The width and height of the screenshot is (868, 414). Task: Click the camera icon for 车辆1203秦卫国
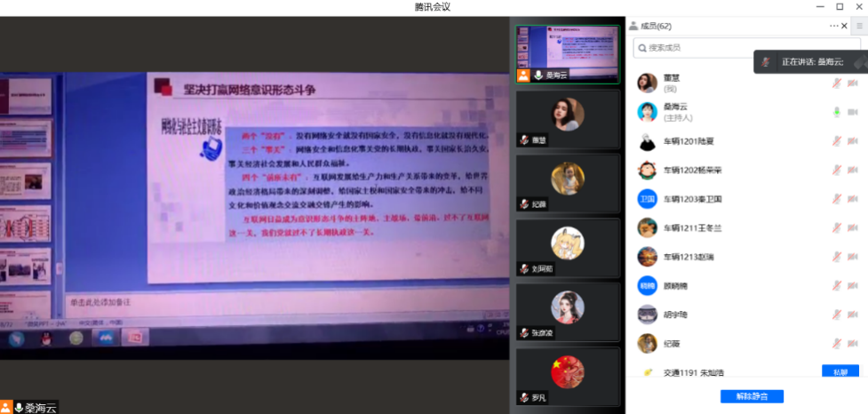pyautogui.click(x=853, y=199)
